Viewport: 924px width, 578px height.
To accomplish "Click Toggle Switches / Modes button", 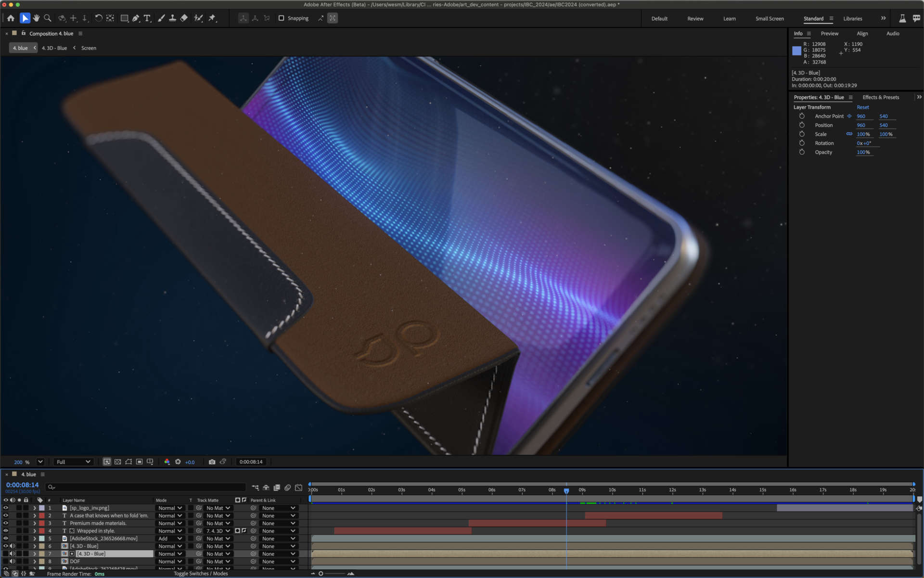I will 201,574.
